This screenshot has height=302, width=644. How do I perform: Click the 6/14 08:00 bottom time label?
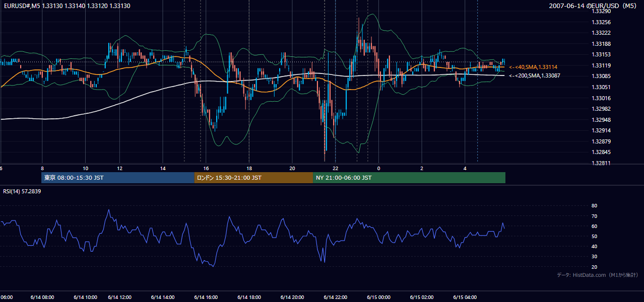click(x=42, y=297)
